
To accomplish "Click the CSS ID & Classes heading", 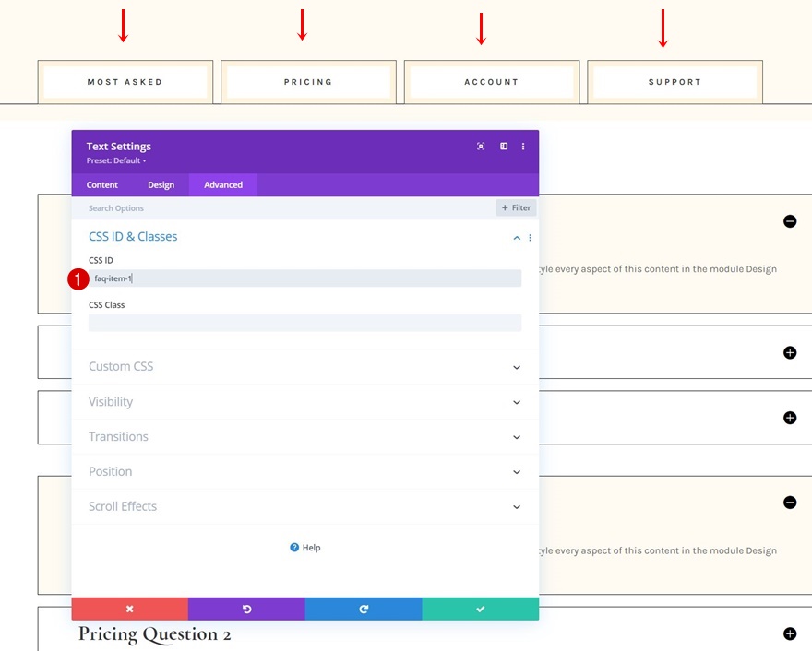I will (x=133, y=236).
